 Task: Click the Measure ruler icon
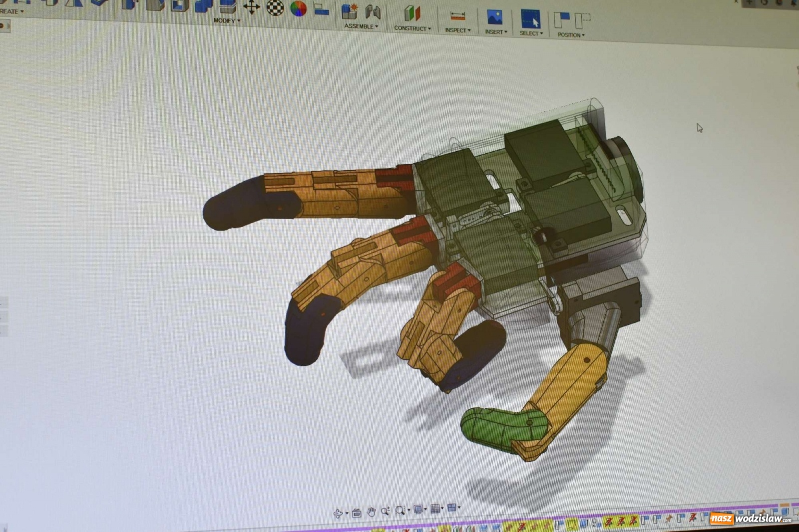(457, 16)
